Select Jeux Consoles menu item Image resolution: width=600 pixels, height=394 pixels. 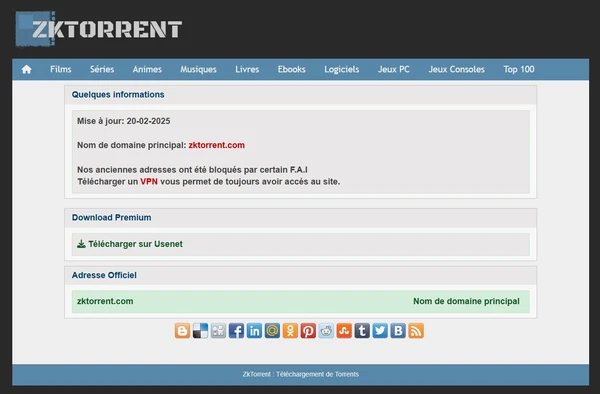tap(457, 69)
